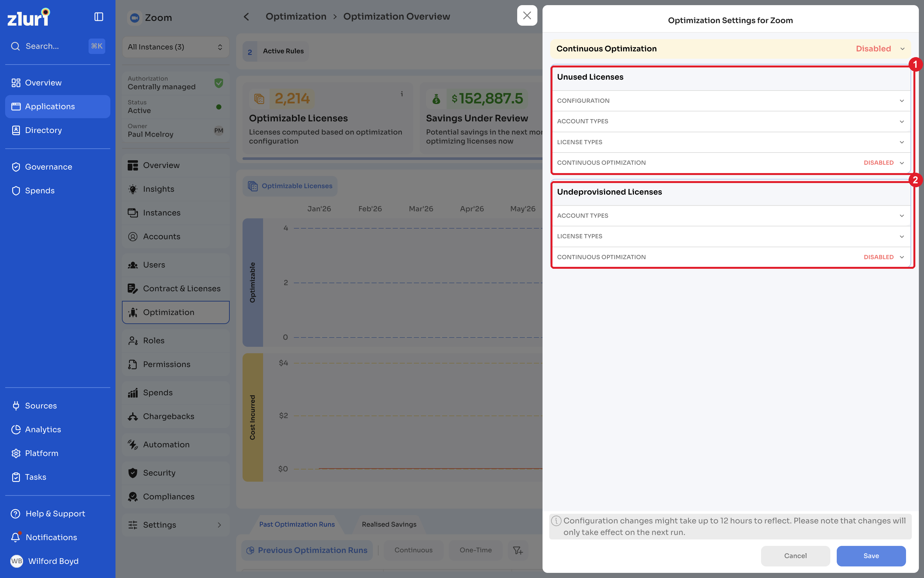Save the optimization settings
Screen dimensions: 924x578
coord(871,556)
